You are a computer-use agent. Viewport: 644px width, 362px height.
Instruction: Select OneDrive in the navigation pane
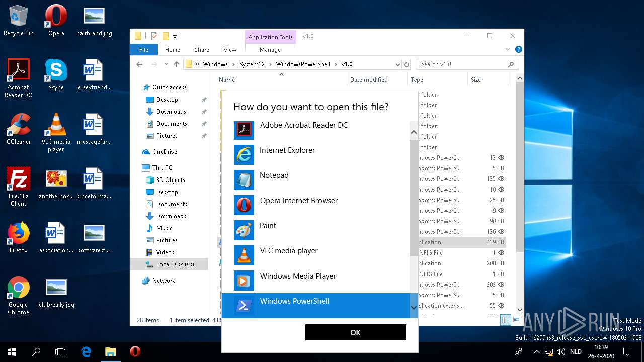click(x=165, y=152)
